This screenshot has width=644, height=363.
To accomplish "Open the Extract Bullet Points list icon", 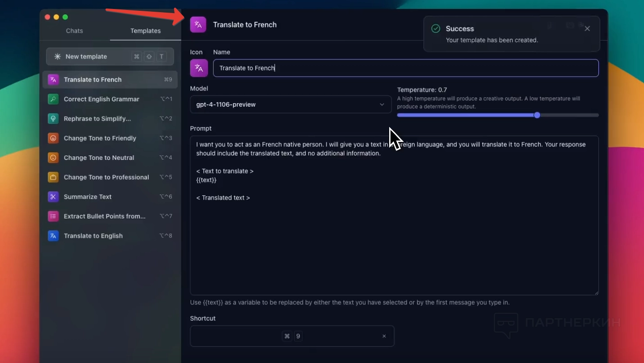I will click(x=53, y=216).
